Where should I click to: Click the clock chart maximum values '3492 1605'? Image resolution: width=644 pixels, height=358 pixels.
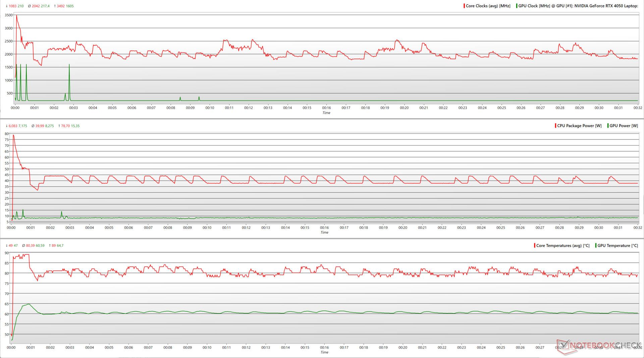(x=65, y=6)
